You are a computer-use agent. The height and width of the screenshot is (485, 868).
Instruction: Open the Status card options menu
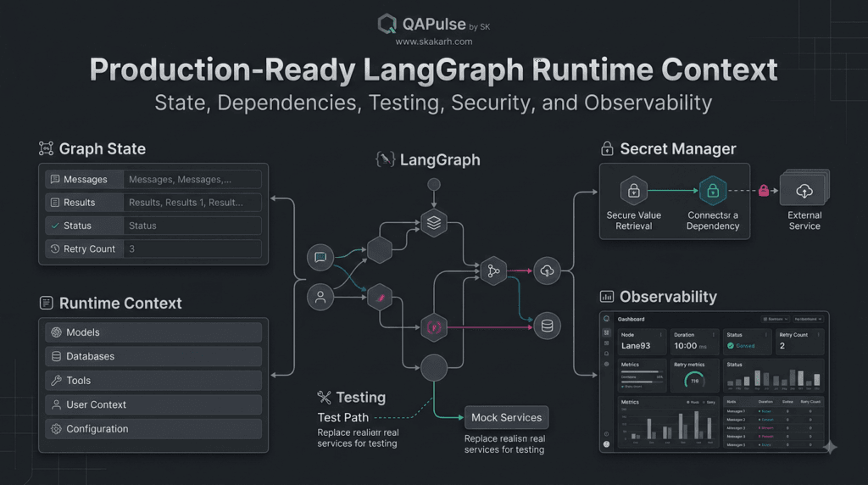[x=765, y=334]
